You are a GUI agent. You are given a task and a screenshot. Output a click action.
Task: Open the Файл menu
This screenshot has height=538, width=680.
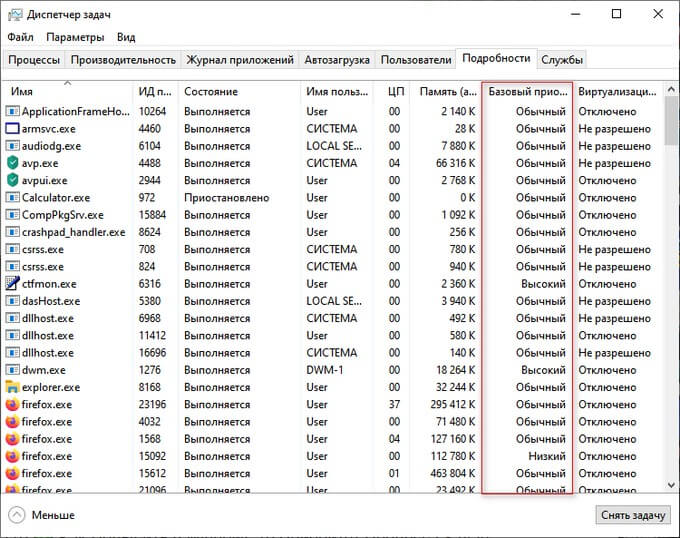pos(20,37)
